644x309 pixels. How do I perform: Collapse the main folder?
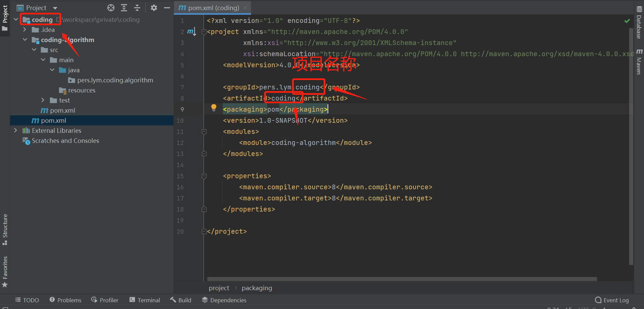[x=43, y=60]
